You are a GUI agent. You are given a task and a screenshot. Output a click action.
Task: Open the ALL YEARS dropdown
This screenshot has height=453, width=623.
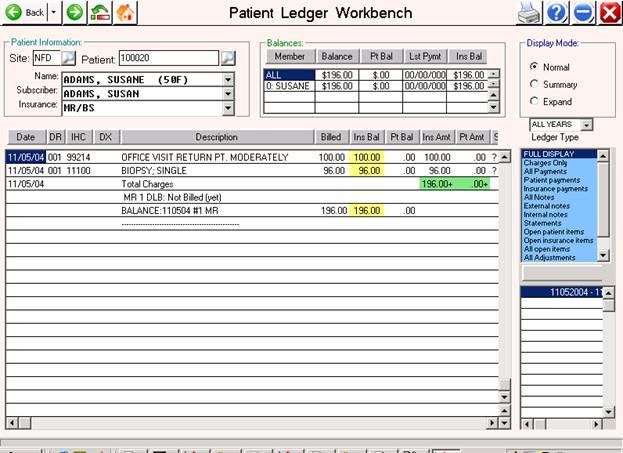(586, 125)
